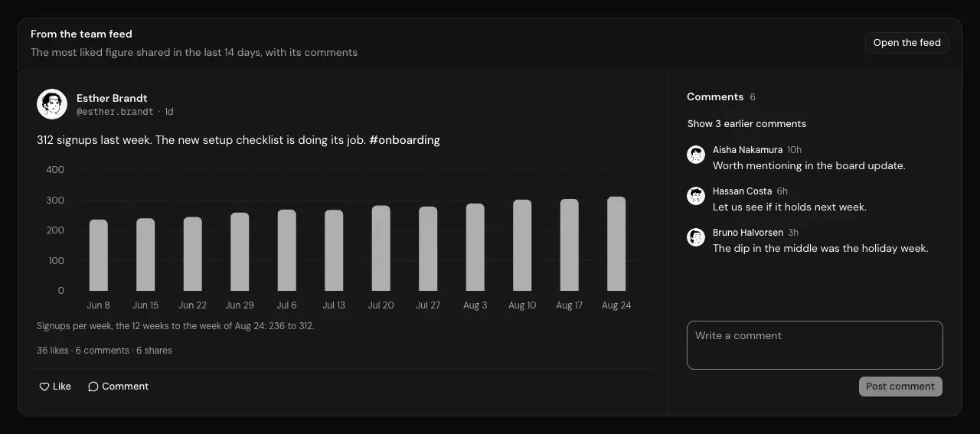This screenshot has width=980, height=434.
Task: Click the Jul 20 signup bar
Action: 381,249
